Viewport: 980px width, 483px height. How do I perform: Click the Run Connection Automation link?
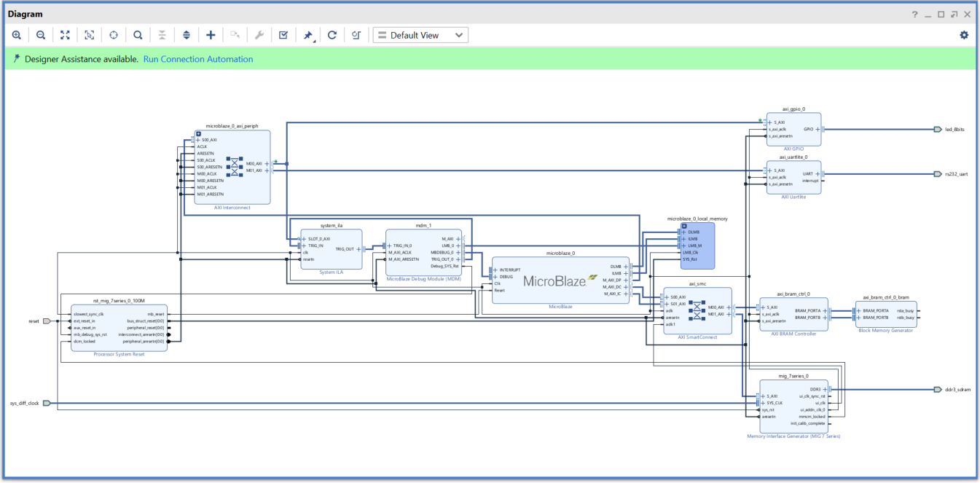point(198,59)
